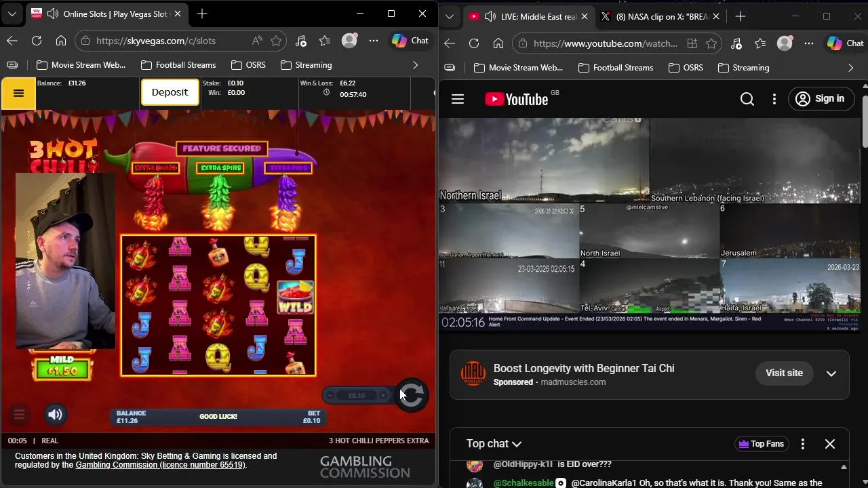Toggle read aloud icon in Sky Vegas address bar
The height and width of the screenshot is (488, 868).
click(x=257, y=41)
